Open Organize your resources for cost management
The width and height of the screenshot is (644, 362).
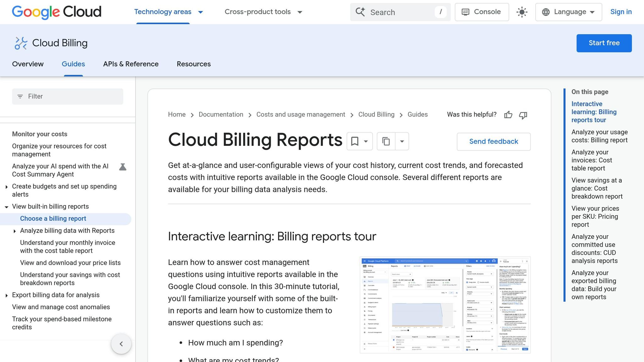[x=59, y=150]
